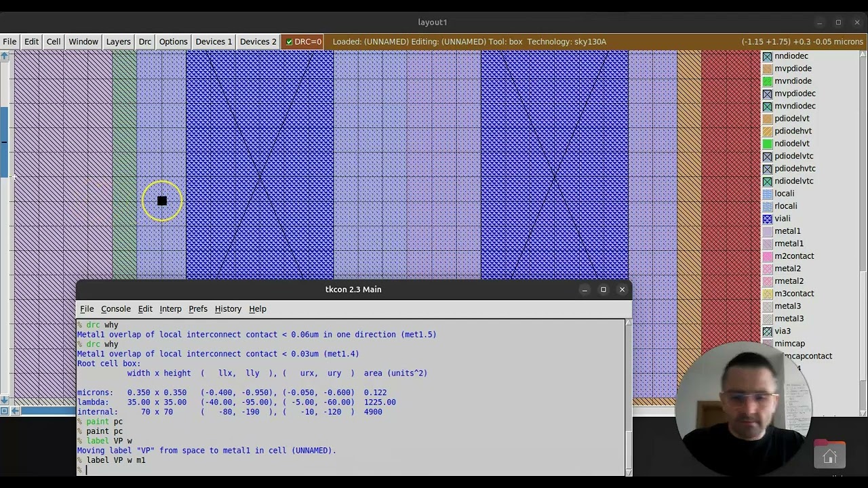This screenshot has height=488, width=868.
Task: Click the layout vertical scrollbar thumb
Action: tap(4, 142)
